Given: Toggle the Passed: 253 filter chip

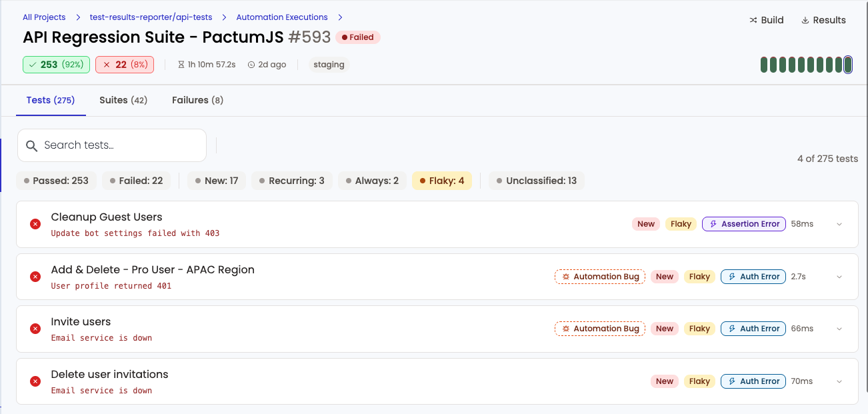Looking at the screenshot, I should (56, 181).
